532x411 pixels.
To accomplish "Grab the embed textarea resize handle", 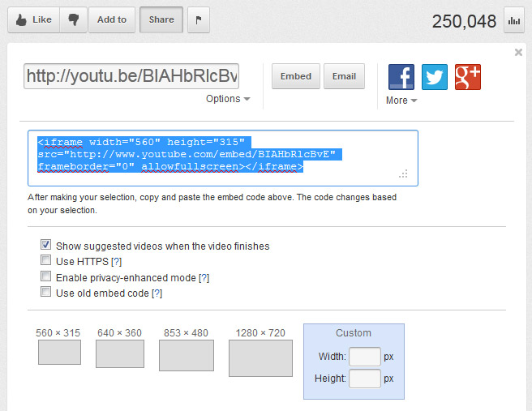I will tap(403, 174).
